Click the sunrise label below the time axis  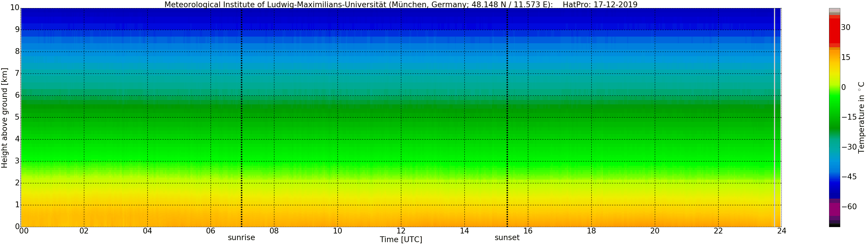[x=241, y=238]
